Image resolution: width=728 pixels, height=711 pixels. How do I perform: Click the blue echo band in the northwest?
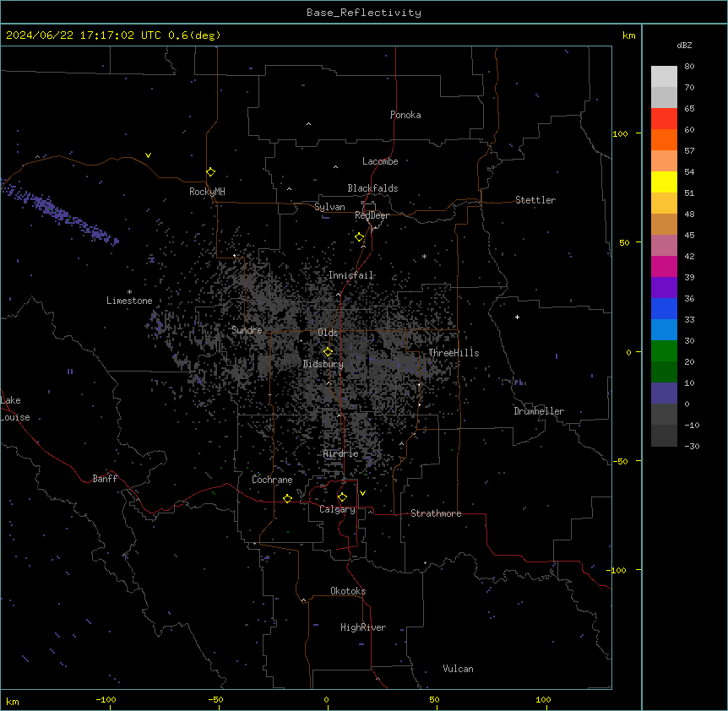[60, 213]
